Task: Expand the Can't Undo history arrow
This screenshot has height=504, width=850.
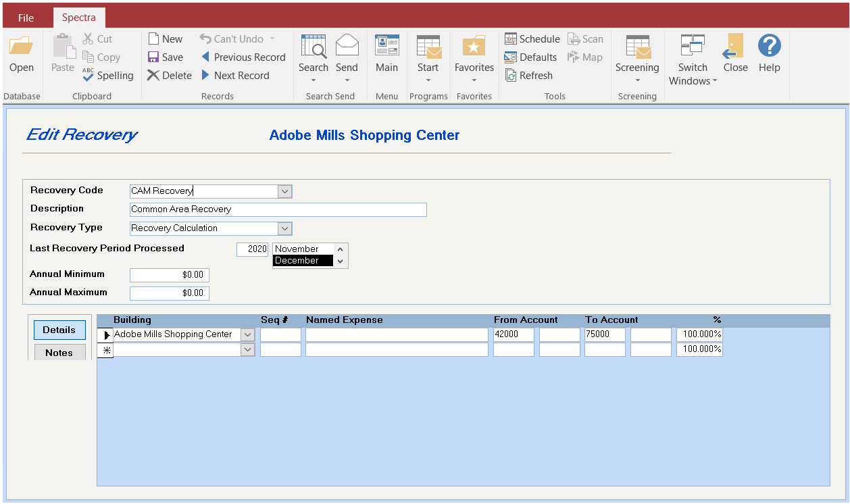Action: point(272,39)
